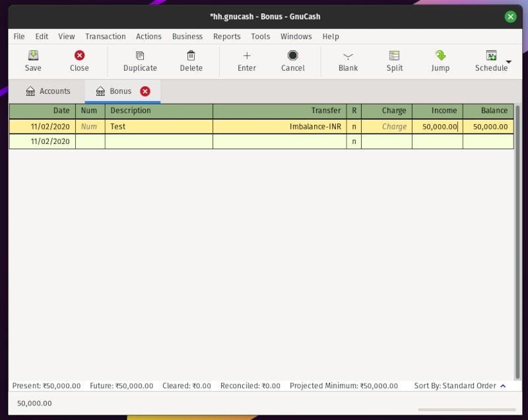Image resolution: width=528 pixels, height=420 pixels.
Task: Click the Jump toolbar icon
Action: [440, 56]
